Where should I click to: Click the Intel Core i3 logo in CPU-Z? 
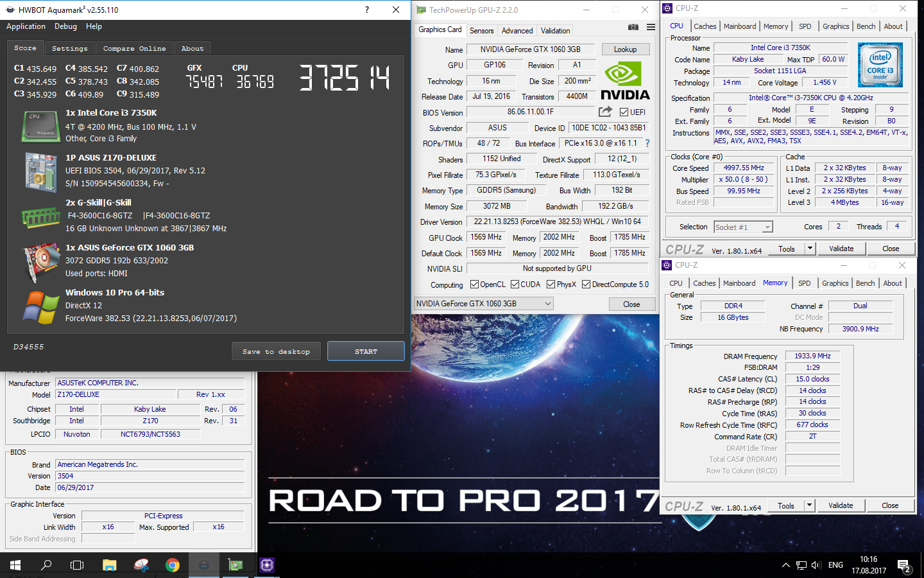(x=880, y=65)
